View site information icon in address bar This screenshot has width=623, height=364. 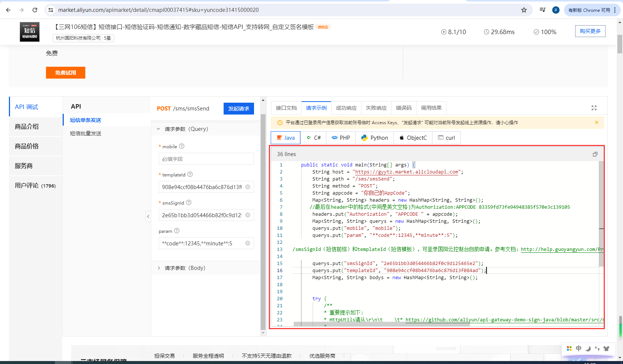51,10
